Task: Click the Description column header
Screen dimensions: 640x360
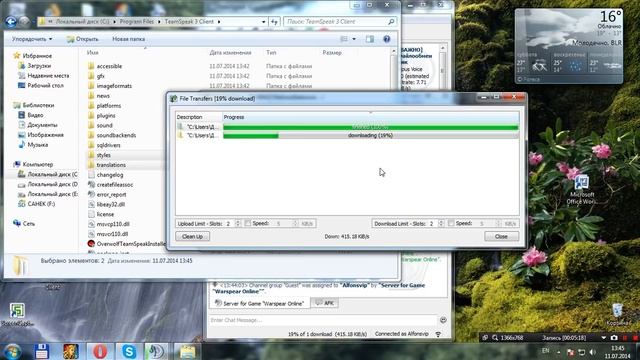Action: pos(199,117)
